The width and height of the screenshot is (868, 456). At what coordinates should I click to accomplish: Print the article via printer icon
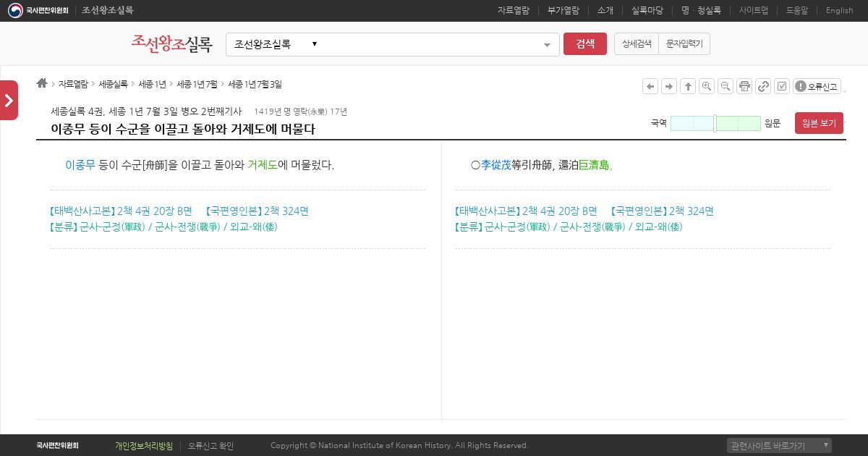tap(744, 86)
